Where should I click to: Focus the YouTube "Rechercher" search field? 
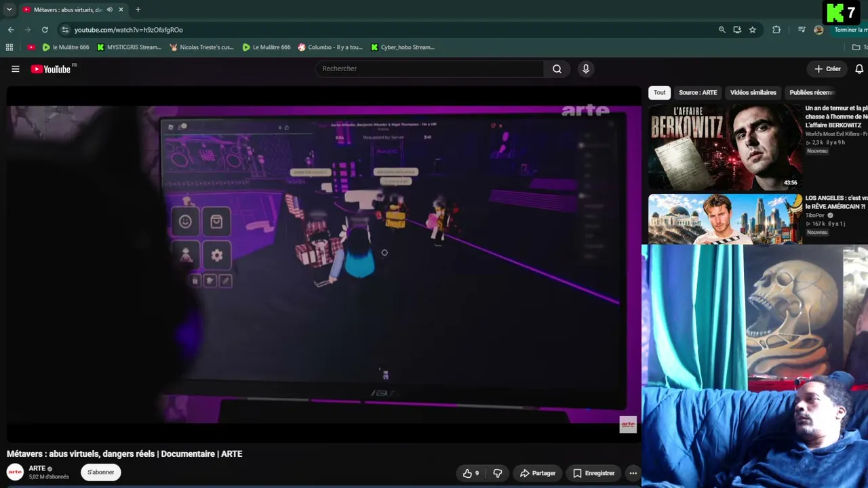pyautogui.click(x=430, y=68)
